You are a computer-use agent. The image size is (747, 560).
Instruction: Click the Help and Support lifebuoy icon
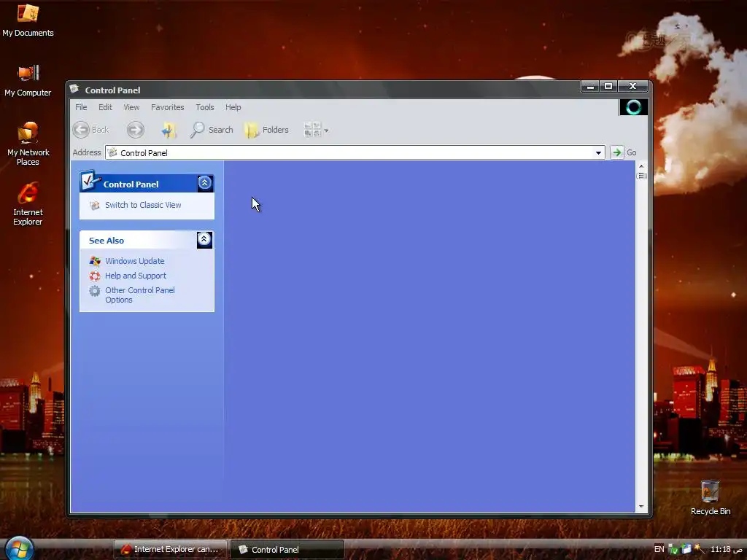(x=95, y=276)
